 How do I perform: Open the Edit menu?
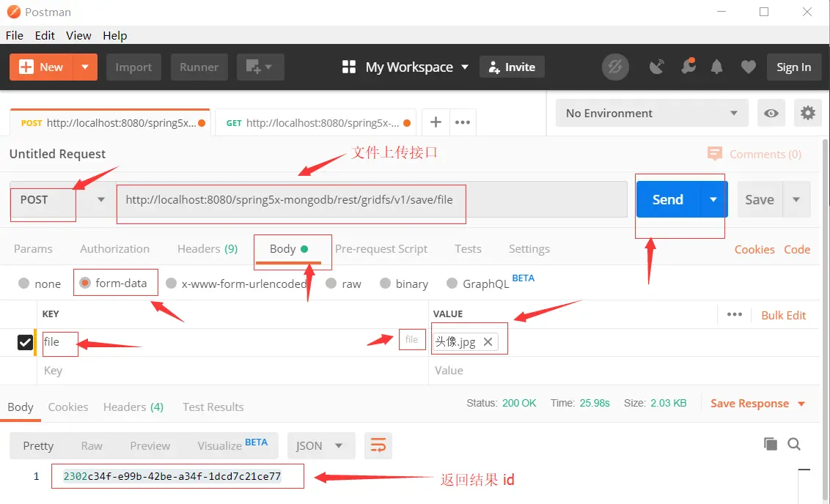pyautogui.click(x=45, y=35)
